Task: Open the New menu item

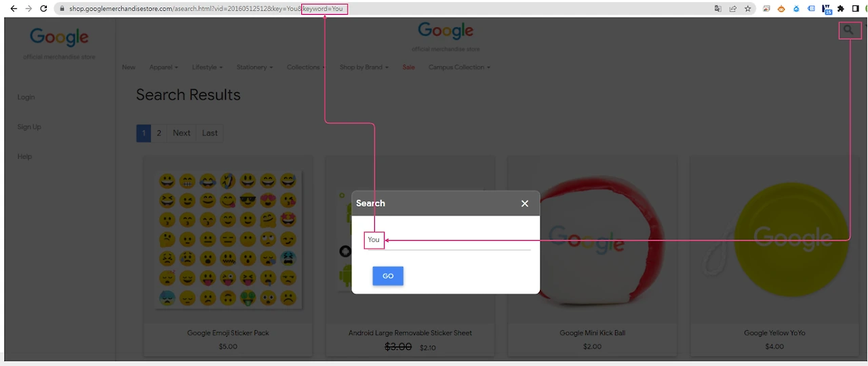Action: coord(129,67)
